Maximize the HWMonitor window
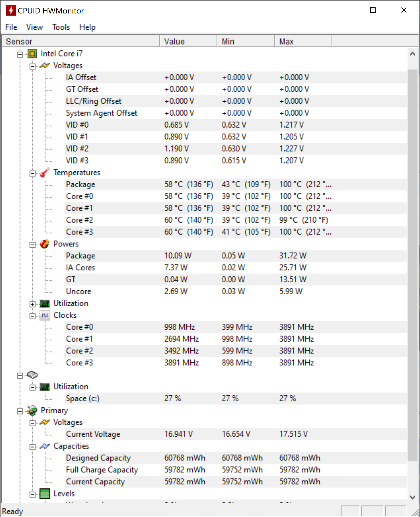Image resolution: width=420 pixels, height=517 pixels. 373,10
